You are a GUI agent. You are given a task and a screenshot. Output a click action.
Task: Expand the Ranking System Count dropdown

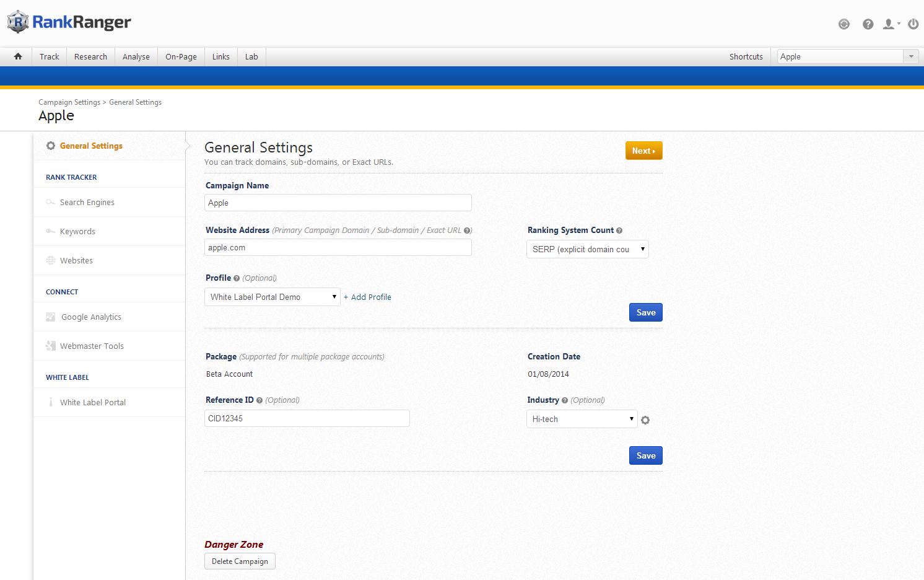coord(587,249)
